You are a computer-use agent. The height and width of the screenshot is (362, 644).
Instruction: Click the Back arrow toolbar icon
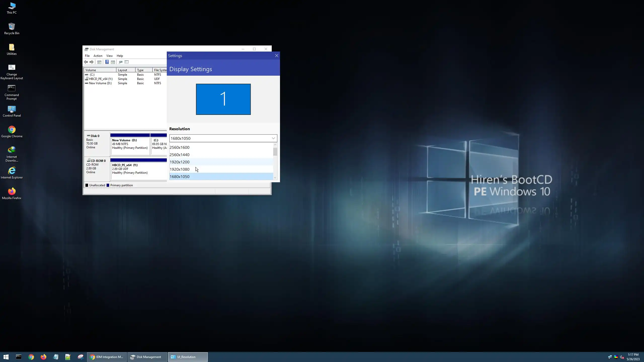point(86,62)
